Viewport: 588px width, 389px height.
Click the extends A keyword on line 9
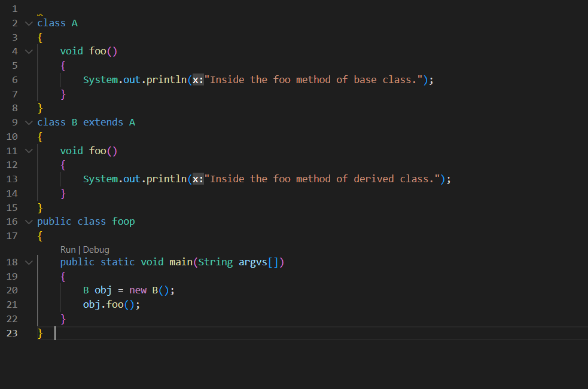tap(103, 122)
